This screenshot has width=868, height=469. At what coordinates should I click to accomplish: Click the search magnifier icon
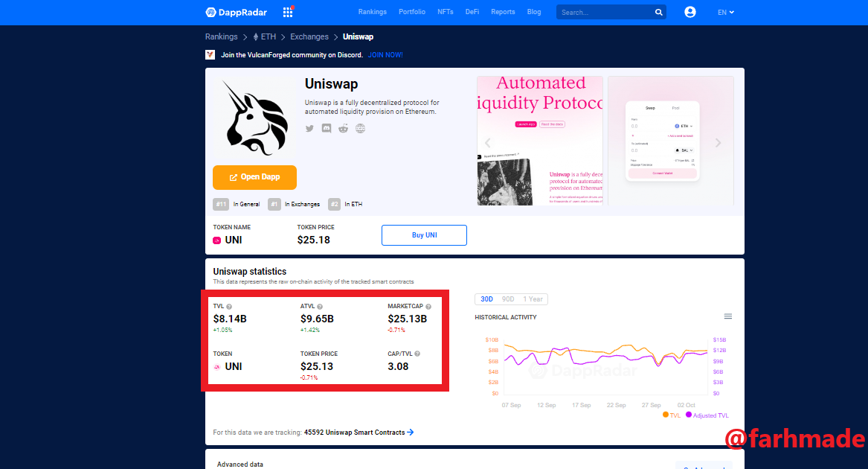(659, 12)
